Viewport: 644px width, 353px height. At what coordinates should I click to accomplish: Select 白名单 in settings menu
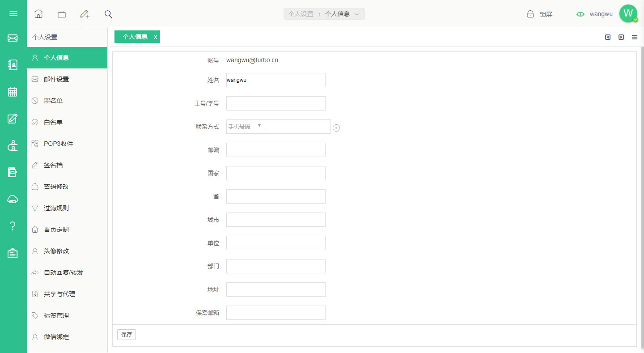click(x=67, y=122)
